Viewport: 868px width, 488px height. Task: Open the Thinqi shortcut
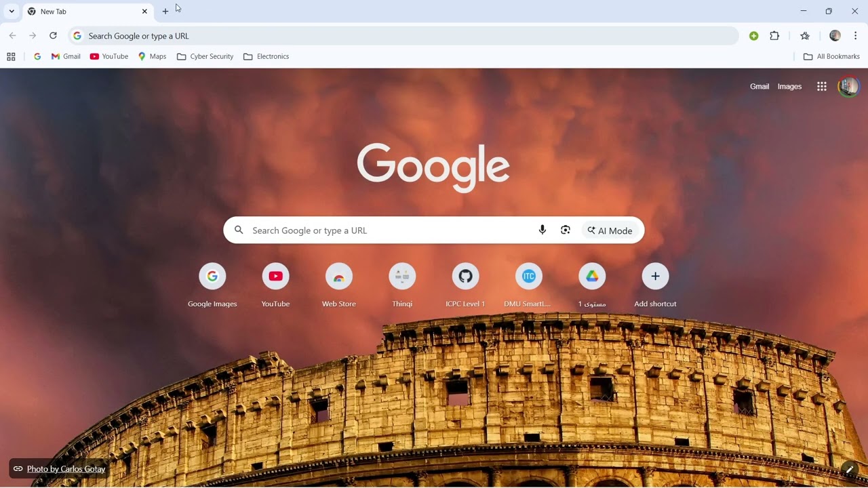pyautogui.click(x=402, y=285)
